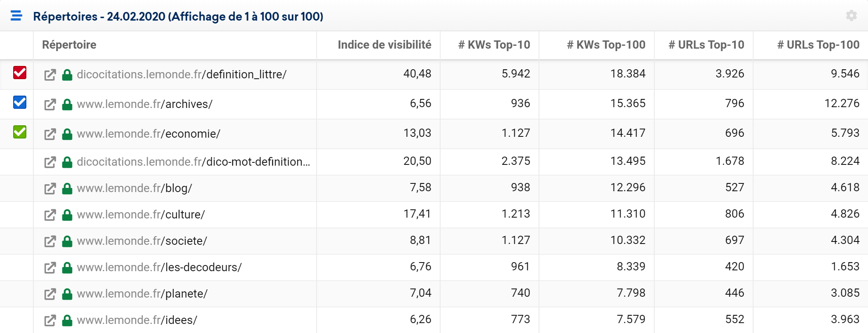The height and width of the screenshot is (333, 868).
Task: Sort by Indice de visibilité column
Action: (x=384, y=45)
